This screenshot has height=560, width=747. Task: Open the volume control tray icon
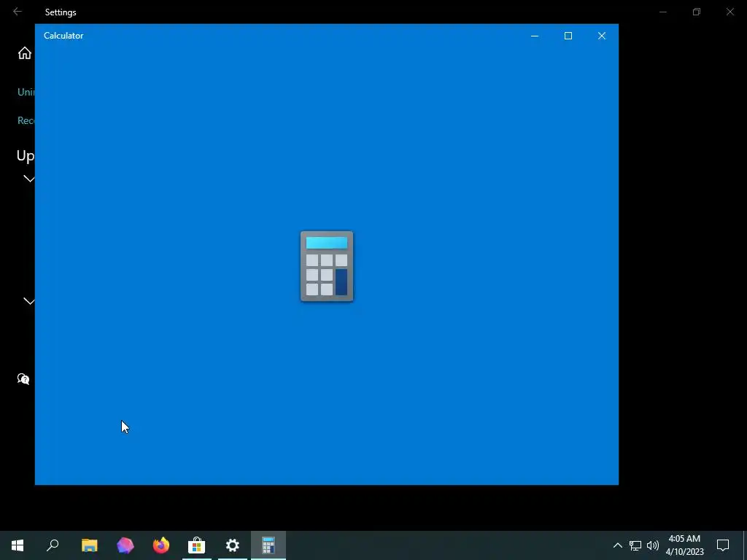pos(653,545)
